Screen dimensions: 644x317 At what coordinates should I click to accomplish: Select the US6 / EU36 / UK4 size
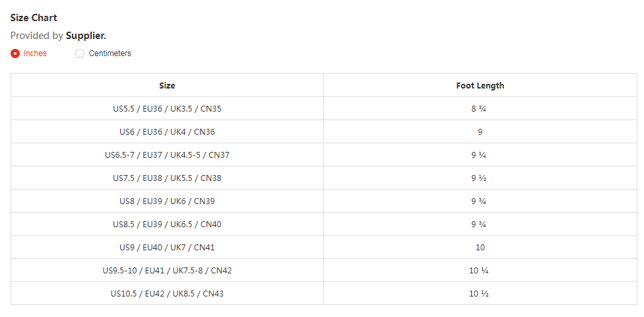(x=167, y=132)
